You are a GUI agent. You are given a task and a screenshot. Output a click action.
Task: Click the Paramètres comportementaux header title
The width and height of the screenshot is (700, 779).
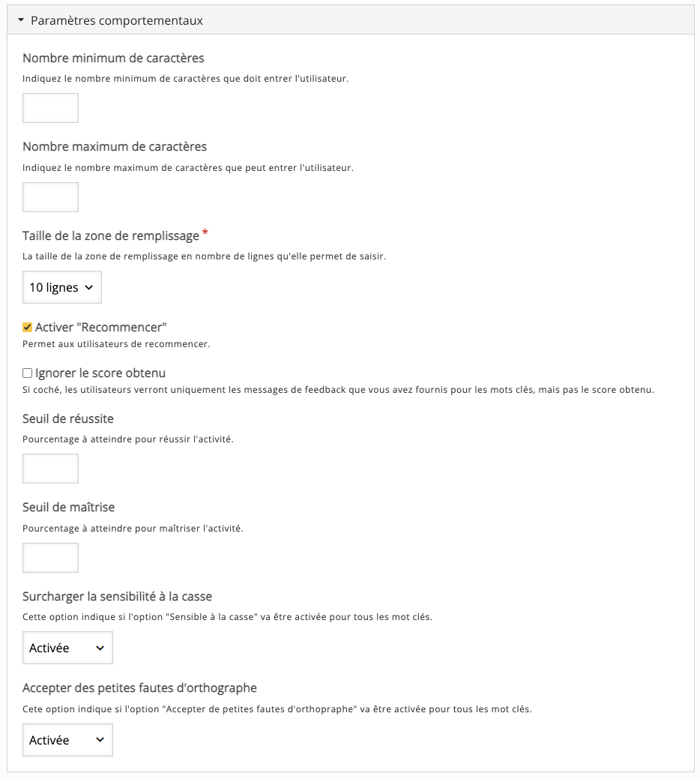(x=116, y=21)
